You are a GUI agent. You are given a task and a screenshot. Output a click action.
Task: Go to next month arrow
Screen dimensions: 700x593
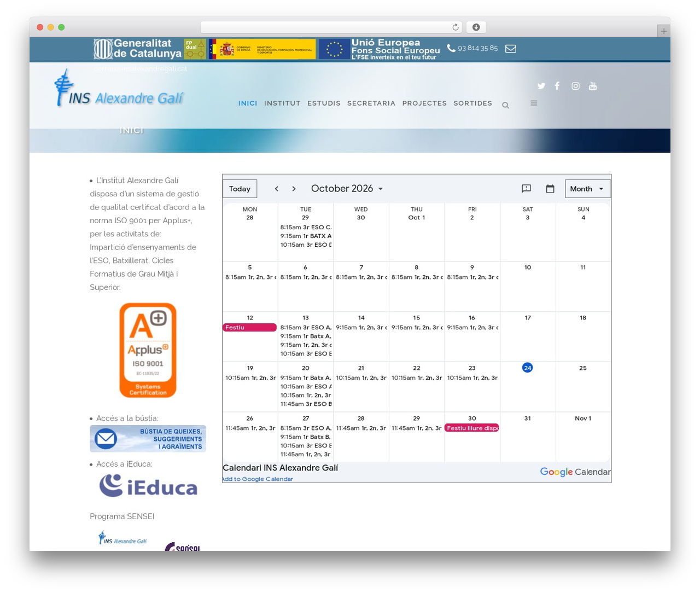[x=294, y=189]
